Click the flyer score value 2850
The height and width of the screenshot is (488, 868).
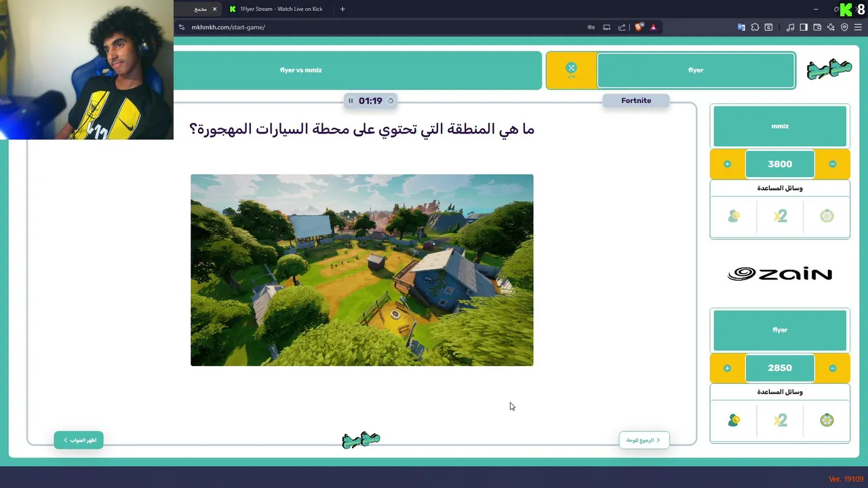(x=780, y=368)
